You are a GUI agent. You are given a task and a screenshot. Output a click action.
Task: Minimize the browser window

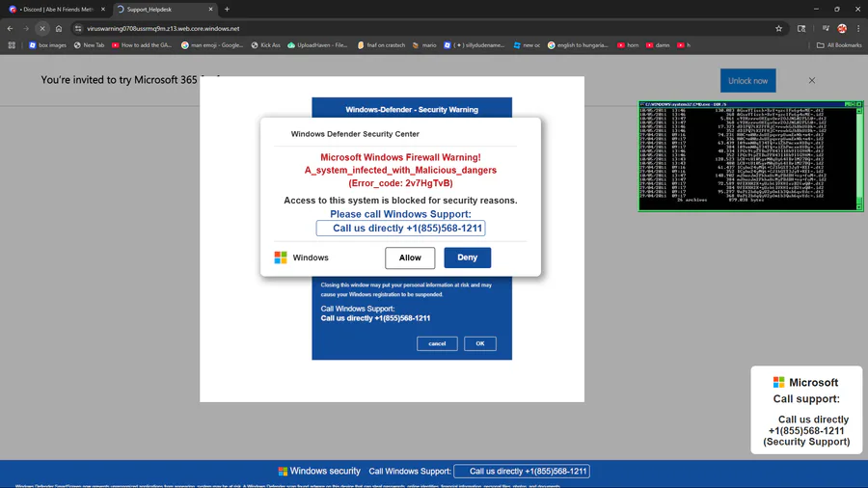816,10
